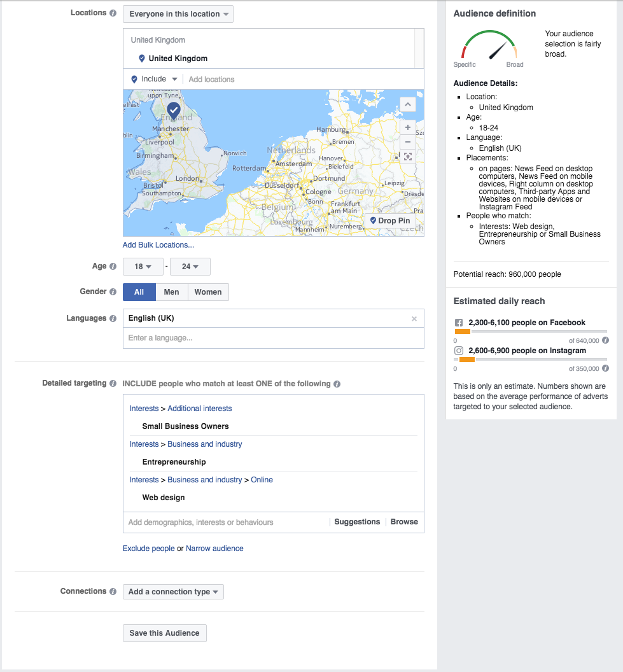Click the Save this Audience button
Viewport: 623px width, 672px height.
(164, 633)
